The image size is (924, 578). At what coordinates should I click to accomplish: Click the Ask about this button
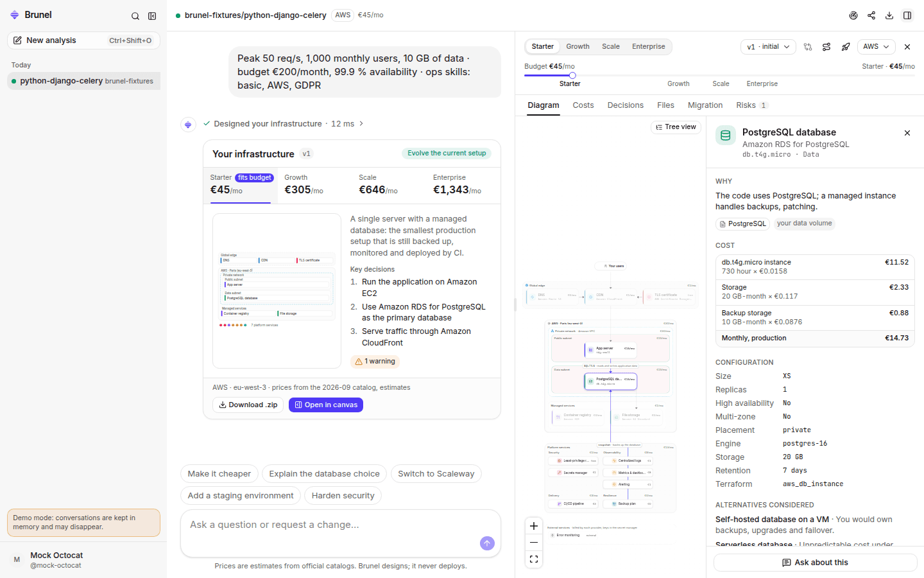pos(815,563)
